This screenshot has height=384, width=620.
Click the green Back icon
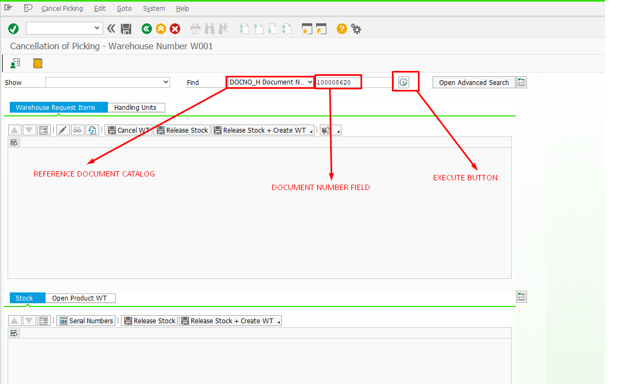coord(147,28)
